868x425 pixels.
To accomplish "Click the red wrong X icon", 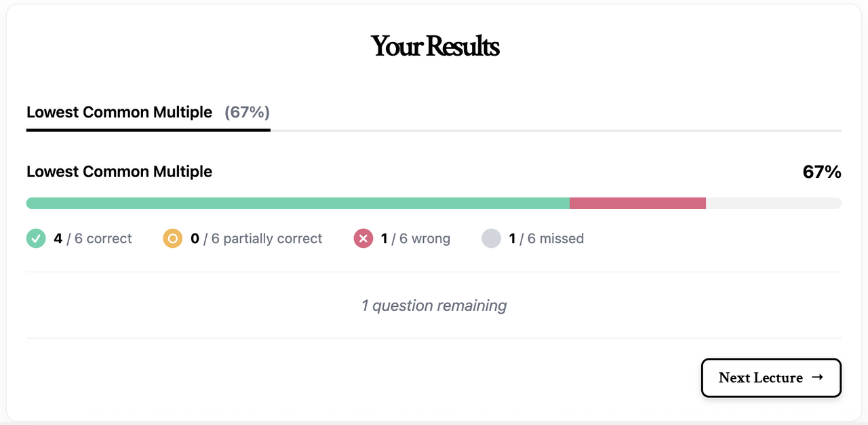I will pyautogui.click(x=363, y=238).
